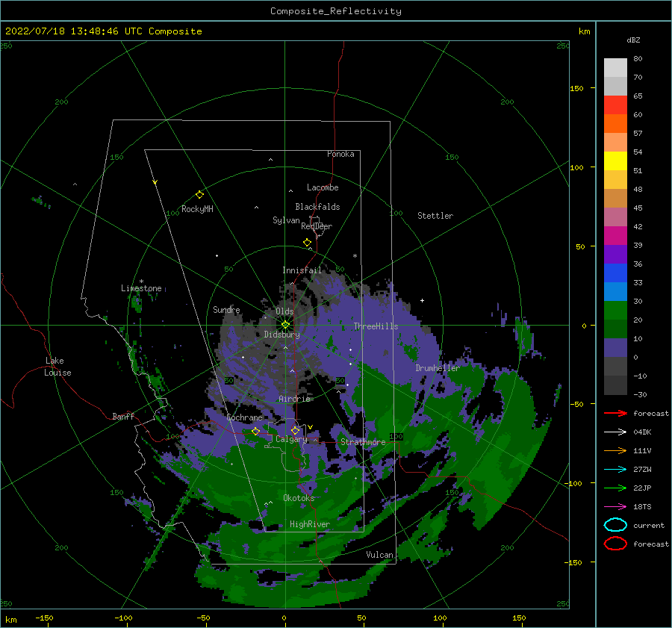Click the white plus marker north of Drumheller

click(422, 300)
